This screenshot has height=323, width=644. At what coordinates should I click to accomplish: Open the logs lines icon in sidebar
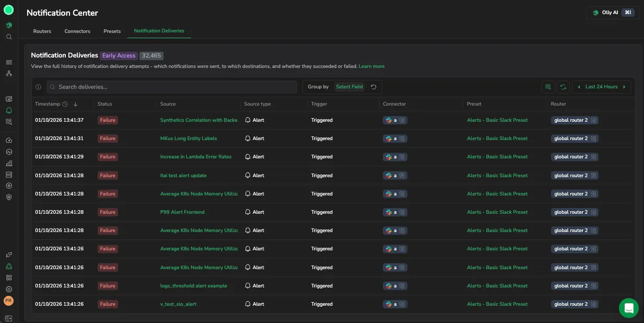pos(9,62)
